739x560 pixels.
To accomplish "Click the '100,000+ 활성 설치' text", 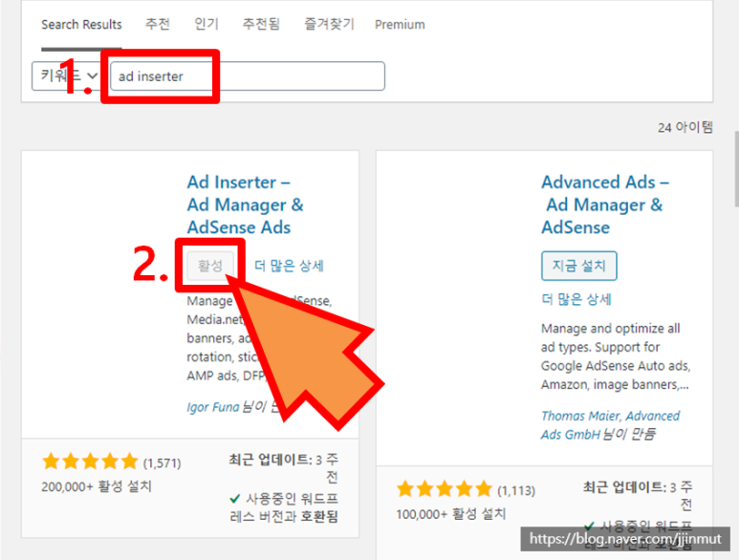I will pos(451,514).
